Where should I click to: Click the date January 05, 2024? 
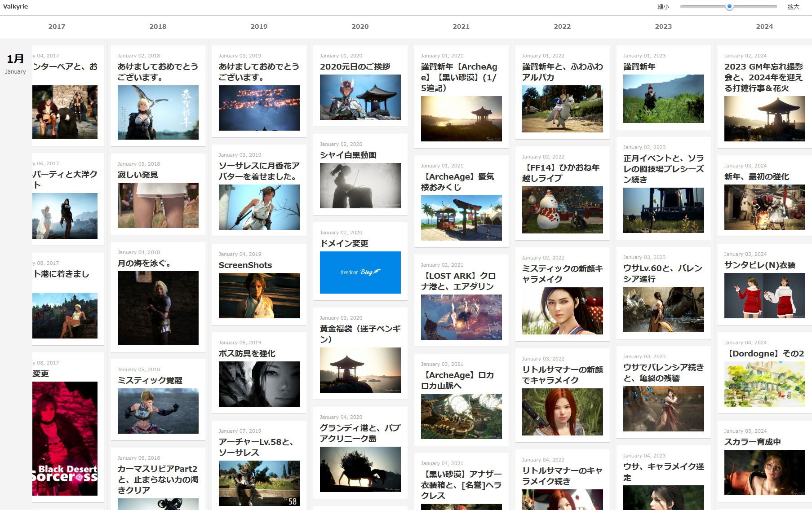pyautogui.click(x=745, y=431)
